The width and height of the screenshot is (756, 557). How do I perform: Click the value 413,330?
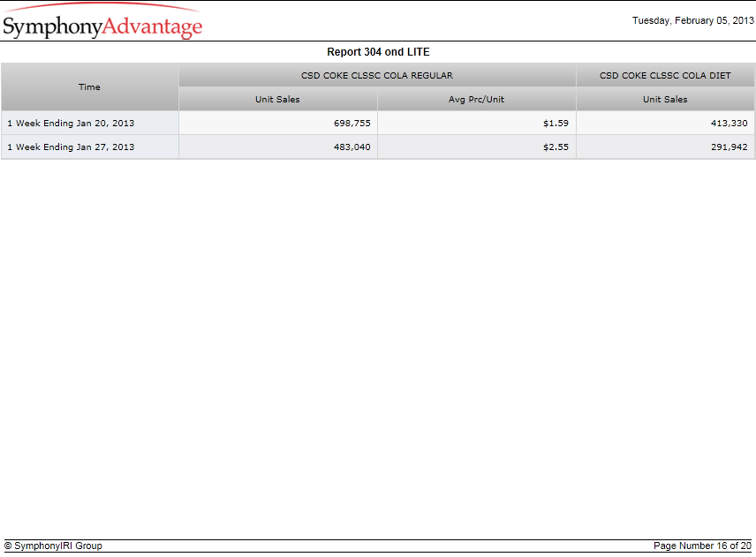729,124
